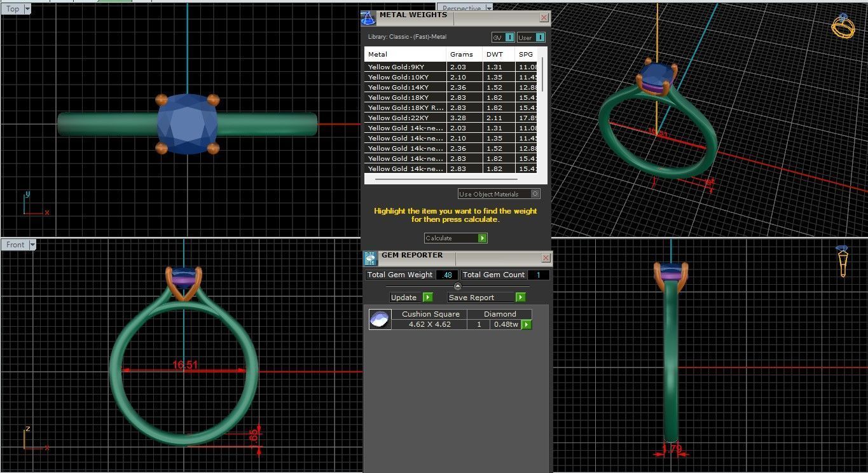This screenshot has height=473, width=868.
Task: Click the Gem Reporter panel icon
Action: (370, 258)
